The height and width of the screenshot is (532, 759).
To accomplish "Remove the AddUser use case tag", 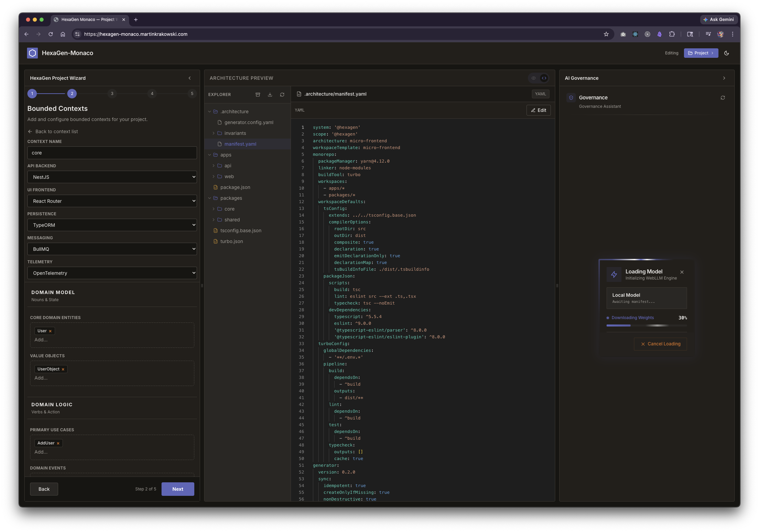I will [58, 443].
